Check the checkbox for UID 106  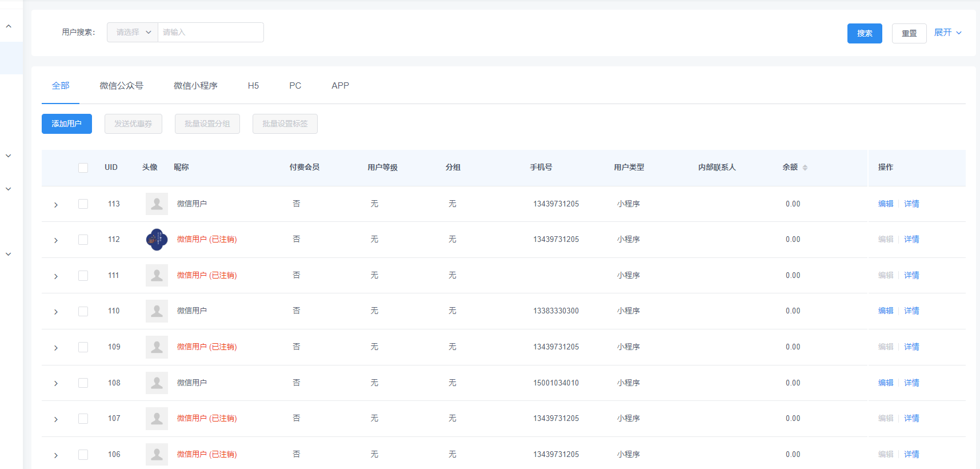(83, 455)
